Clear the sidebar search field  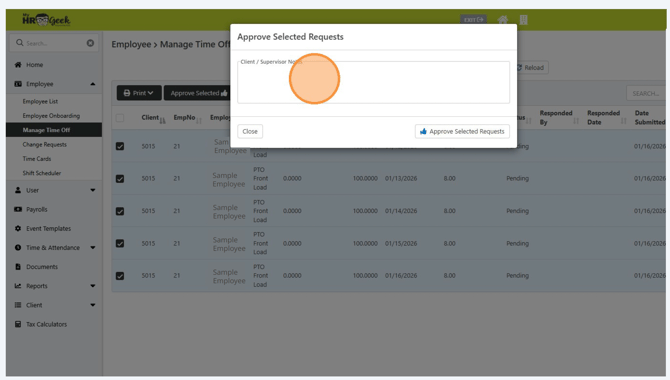[90, 43]
